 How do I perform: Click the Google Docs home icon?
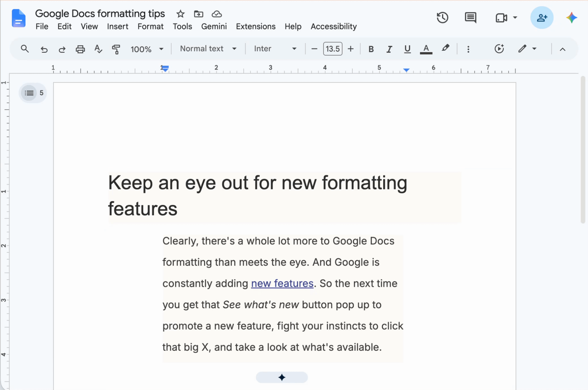pyautogui.click(x=18, y=18)
